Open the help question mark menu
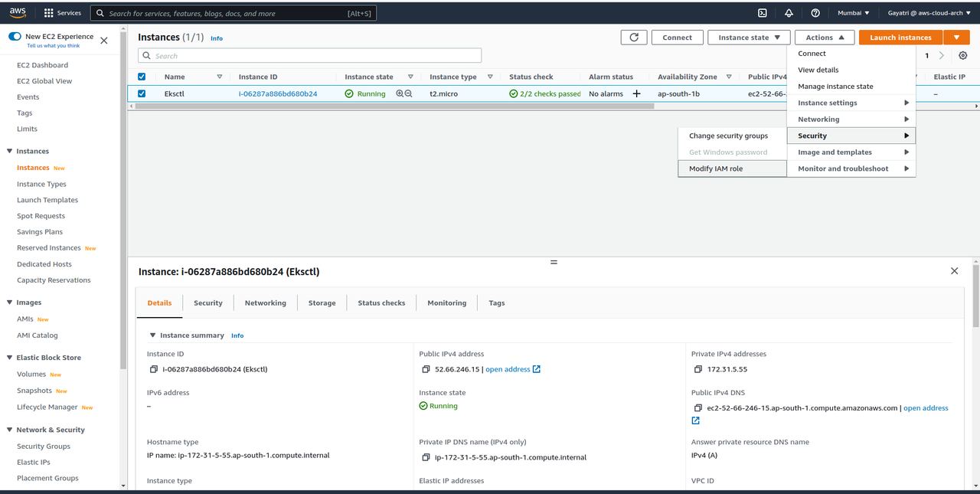 (815, 13)
